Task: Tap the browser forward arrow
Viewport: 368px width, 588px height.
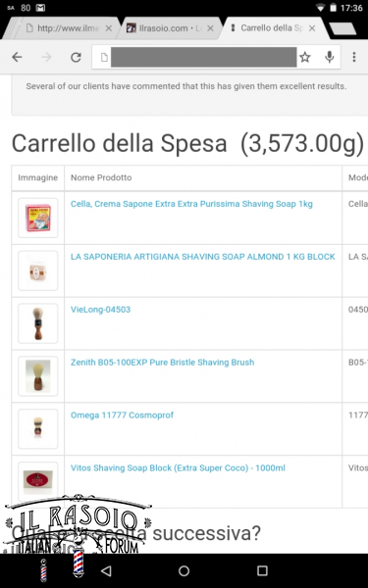Action: (x=46, y=57)
